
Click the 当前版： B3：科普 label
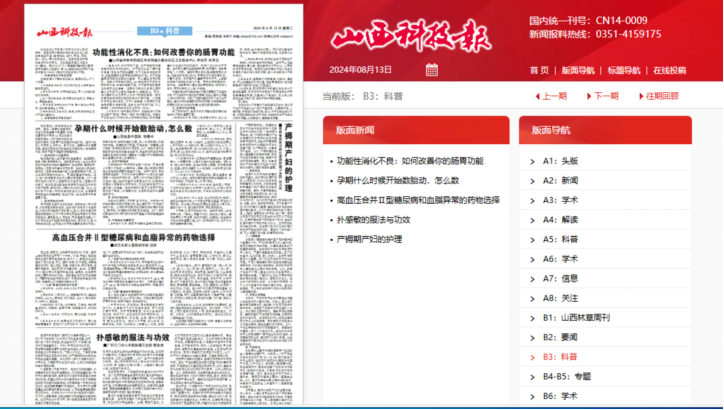[362, 96]
